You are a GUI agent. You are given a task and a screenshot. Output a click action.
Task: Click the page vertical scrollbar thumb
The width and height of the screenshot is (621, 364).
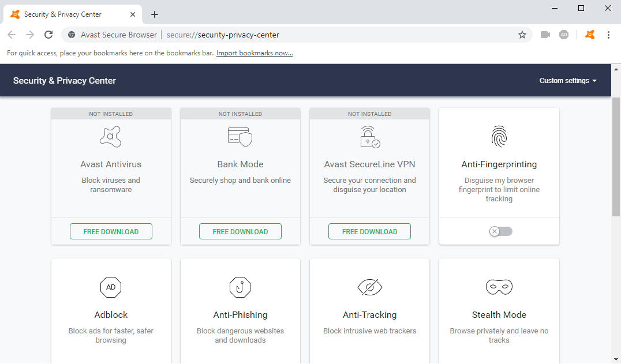(616, 157)
